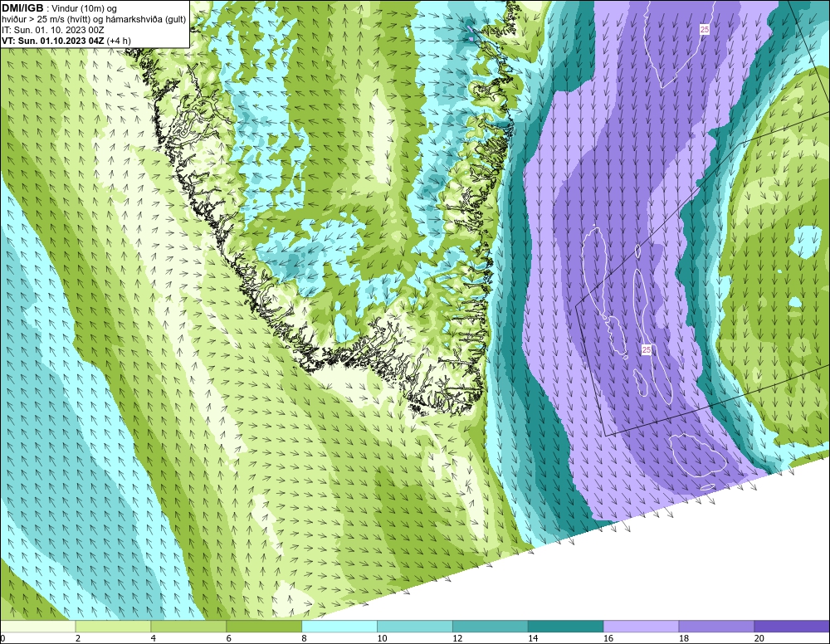Click the above-20 m/s dark violet legend swatch
The width and height of the screenshot is (830, 644).
792,627
